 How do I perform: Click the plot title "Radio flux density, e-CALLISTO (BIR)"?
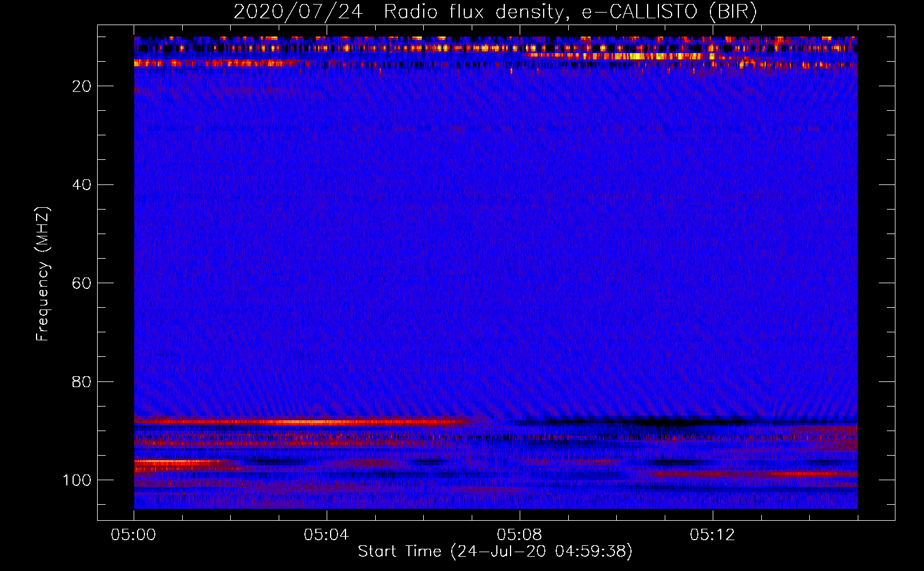(570, 12)
